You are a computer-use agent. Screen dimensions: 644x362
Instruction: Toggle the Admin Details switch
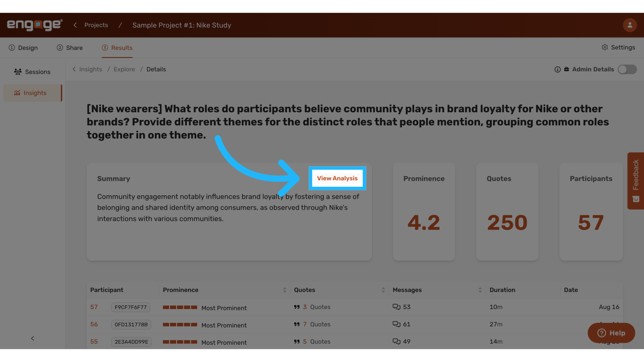(627, 69)
